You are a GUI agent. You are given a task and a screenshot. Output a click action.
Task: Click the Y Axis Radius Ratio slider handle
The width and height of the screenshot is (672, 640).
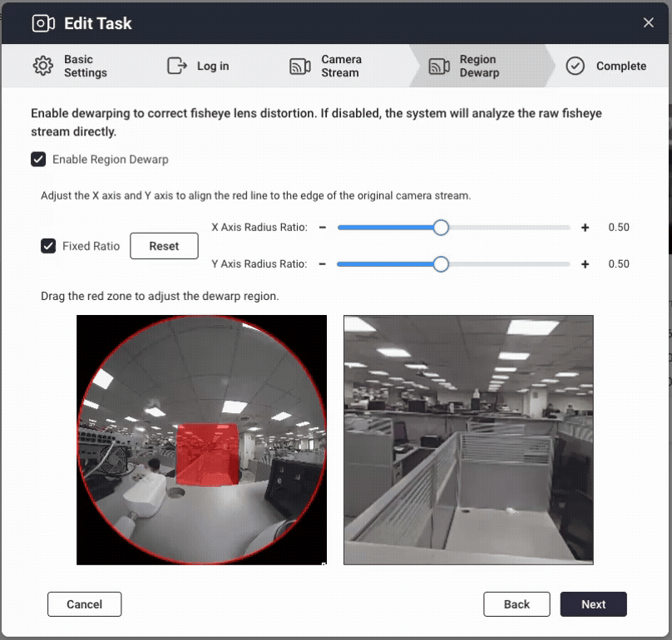click(x=441, y=264)
